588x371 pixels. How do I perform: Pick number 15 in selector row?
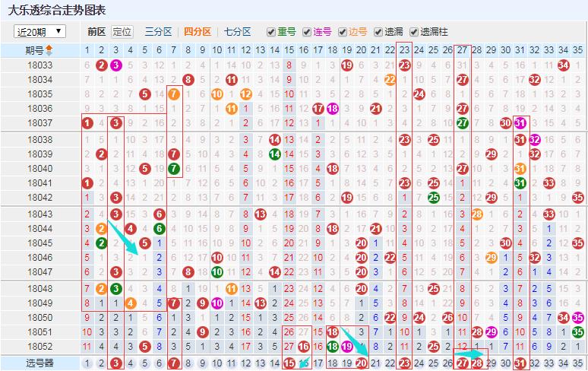click(x=289, y=363)
